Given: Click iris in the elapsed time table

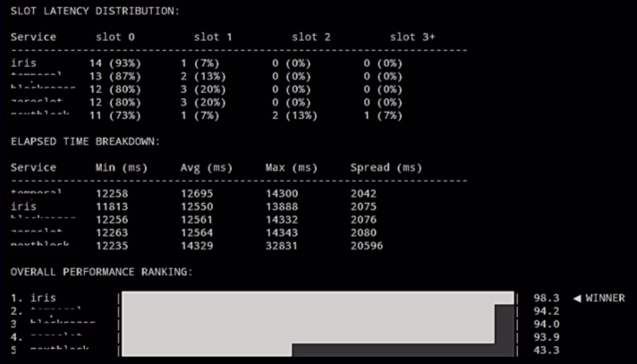Looking at the screenshot, I should click(x=23, y=207).
